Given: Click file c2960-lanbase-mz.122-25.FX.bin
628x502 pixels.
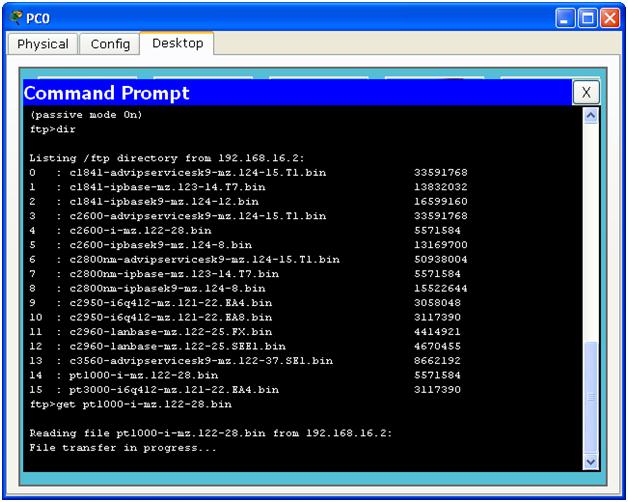Looking at the screenshot, I should (x=171, y=332).
